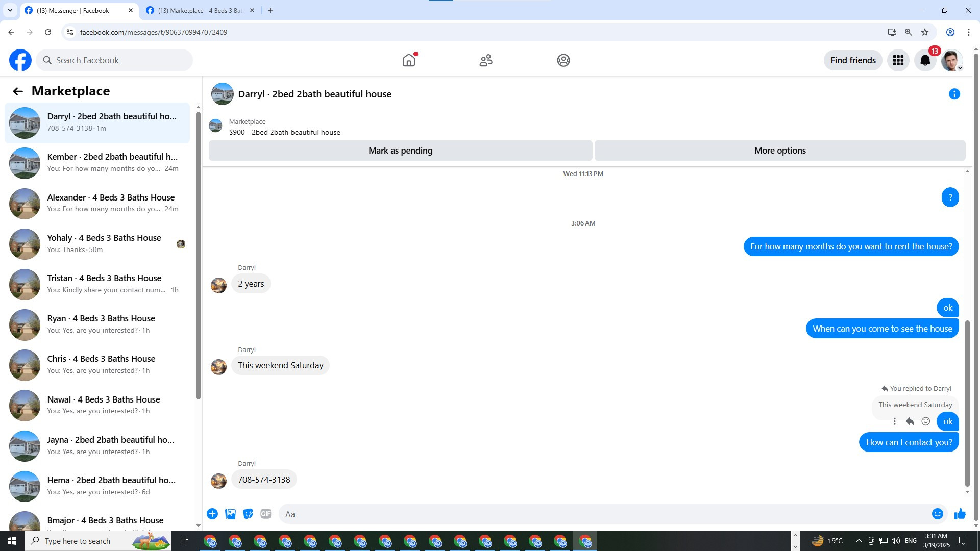The width and height of the screenshot is (980, 551).
Task: Click the chat messages scrollbar
Action: pyautogui.click(x=967, y=403)
